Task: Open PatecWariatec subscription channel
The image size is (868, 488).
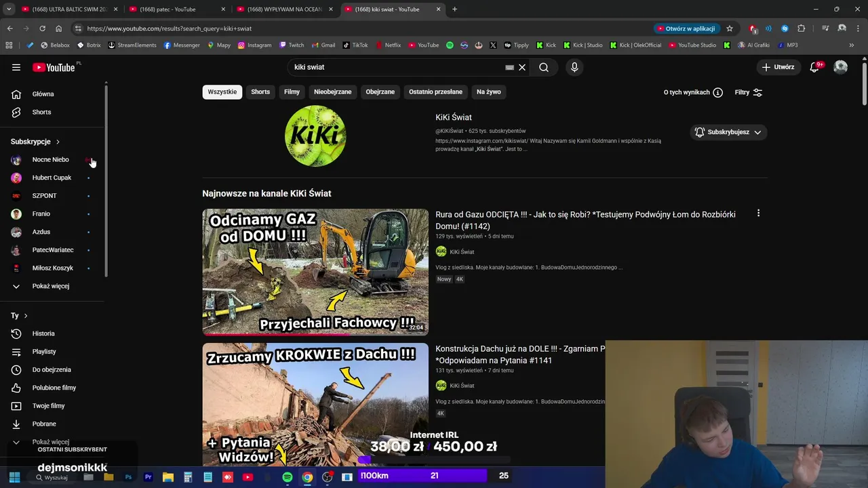Action: click(53, 250)
